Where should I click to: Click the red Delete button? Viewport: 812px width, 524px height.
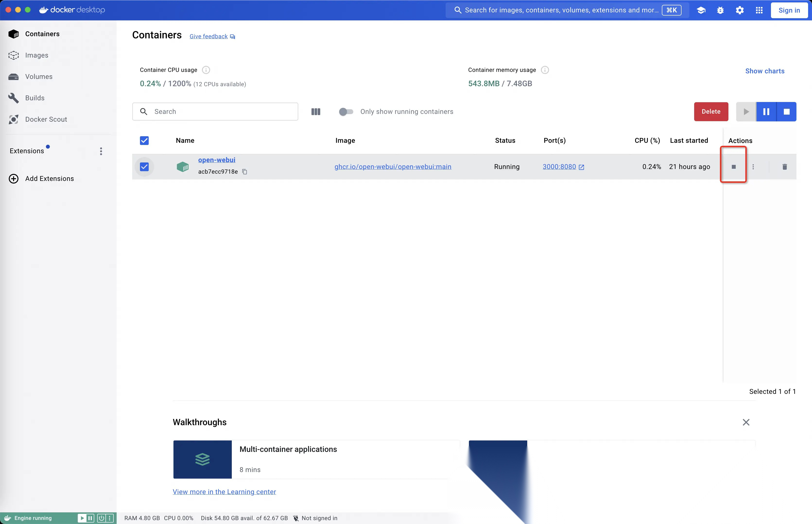click(x=711, y=112)
